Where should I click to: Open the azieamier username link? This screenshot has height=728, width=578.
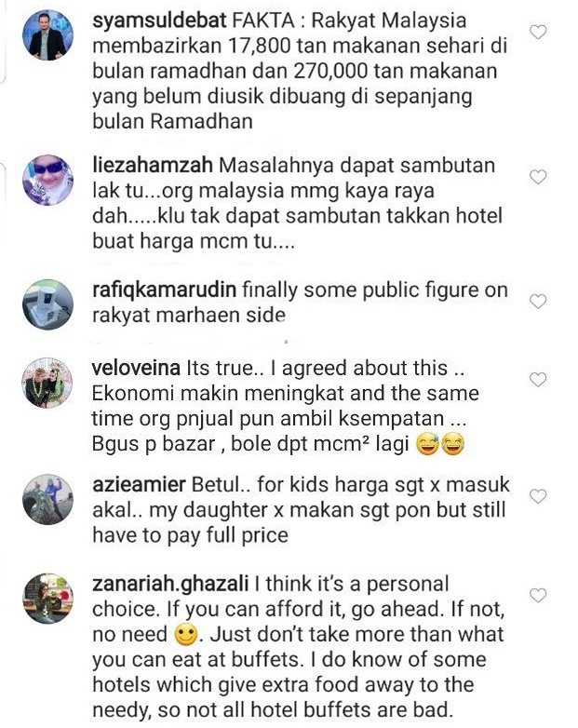click(139, 485)
